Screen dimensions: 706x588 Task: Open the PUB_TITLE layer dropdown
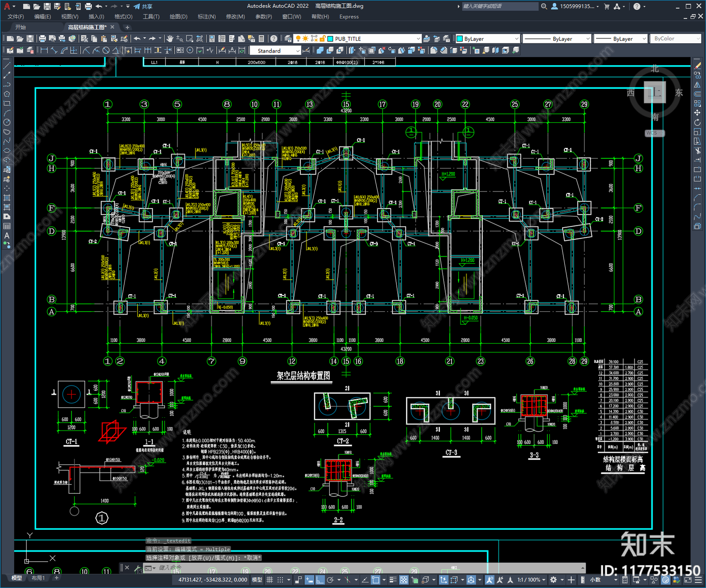pos(418,39)
